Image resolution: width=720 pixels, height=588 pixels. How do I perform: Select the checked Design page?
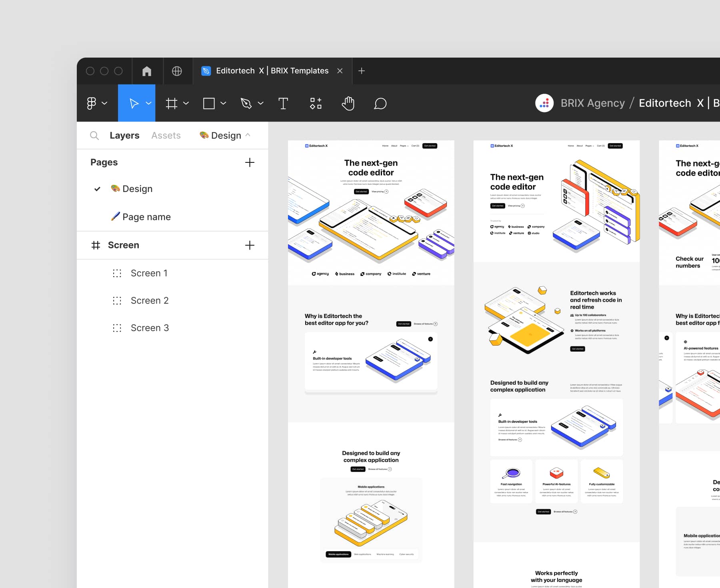tap(138, 188)
